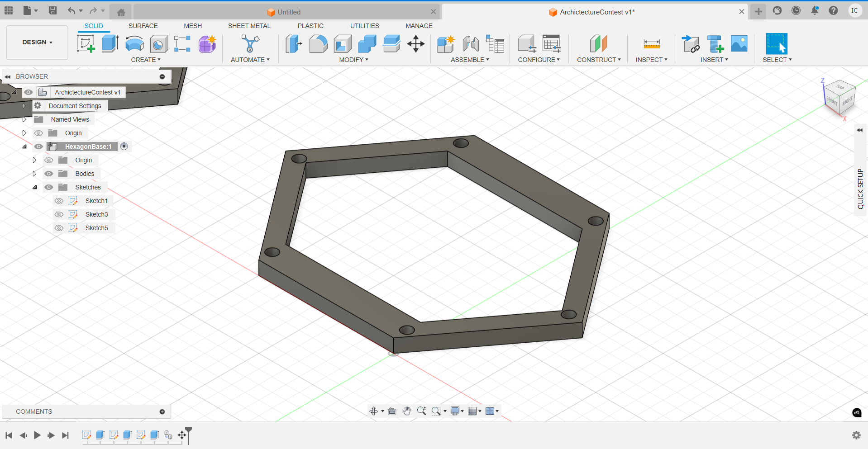Click the Insert McMaster-Carr Component icon
Screen dimensions: 868x449
pos(715,44)
